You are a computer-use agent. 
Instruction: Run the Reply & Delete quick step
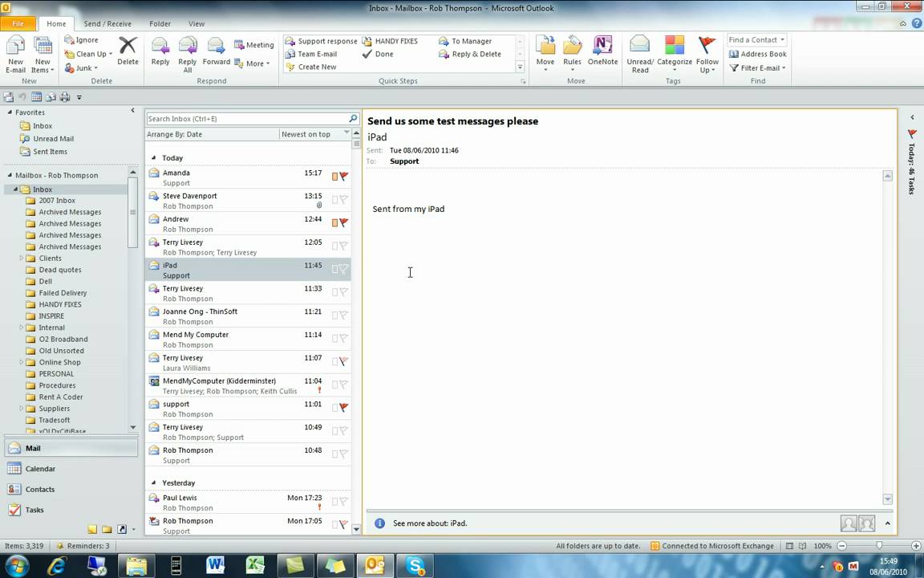tap(470, 54)
